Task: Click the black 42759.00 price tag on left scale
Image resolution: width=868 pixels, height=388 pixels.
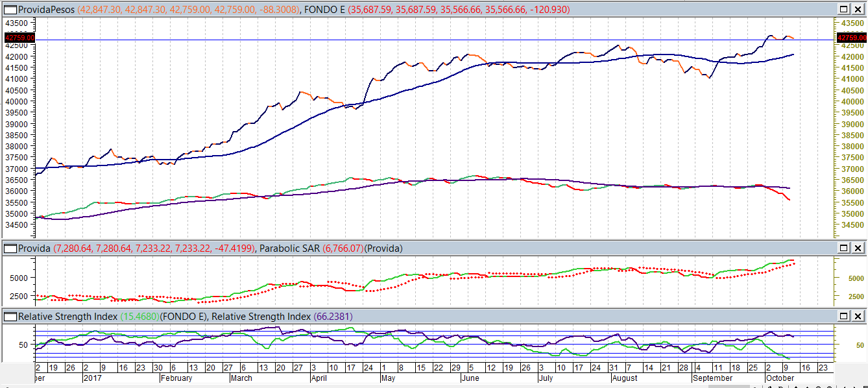Action: [x=19, y=38]
